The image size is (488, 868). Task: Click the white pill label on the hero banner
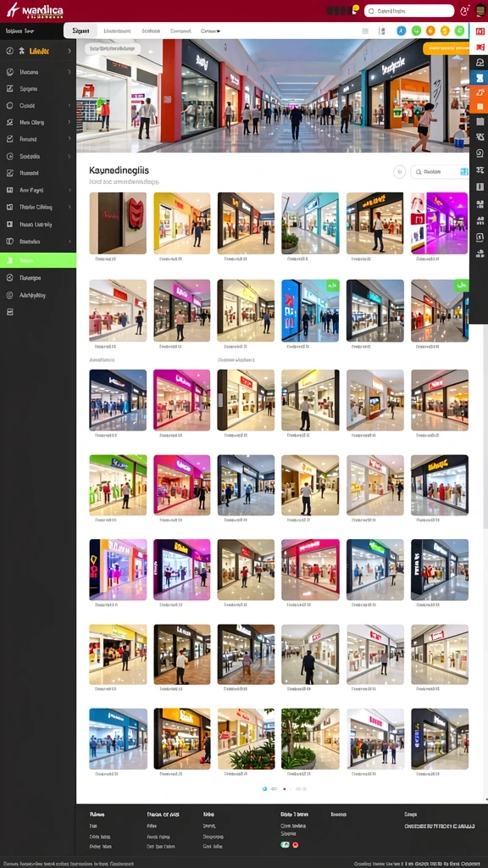[x=113, y=48]
